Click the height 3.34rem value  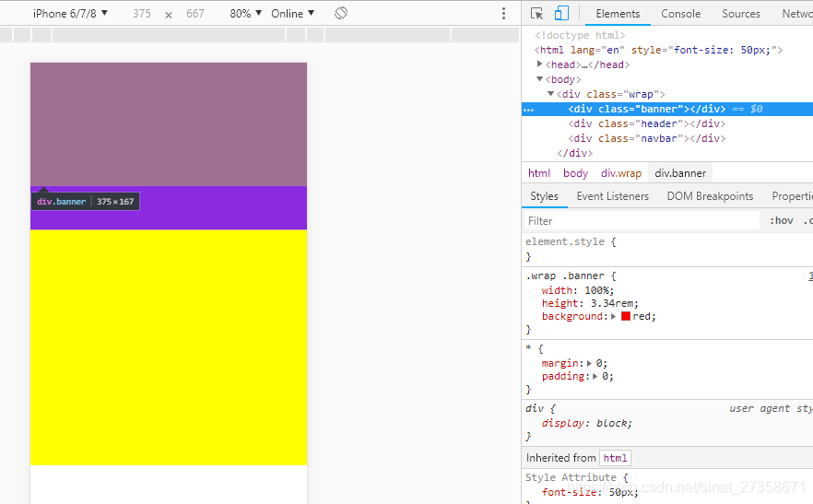point(611,303)
